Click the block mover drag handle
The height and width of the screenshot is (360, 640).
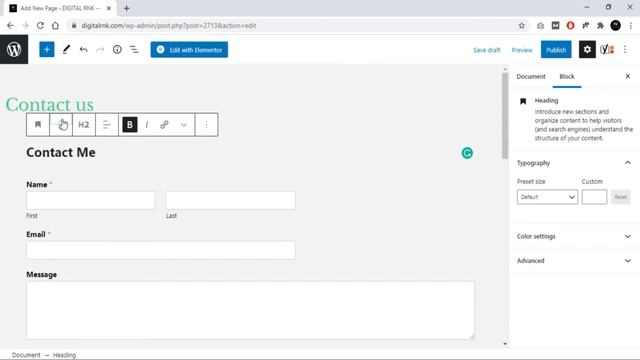(61, 124)
